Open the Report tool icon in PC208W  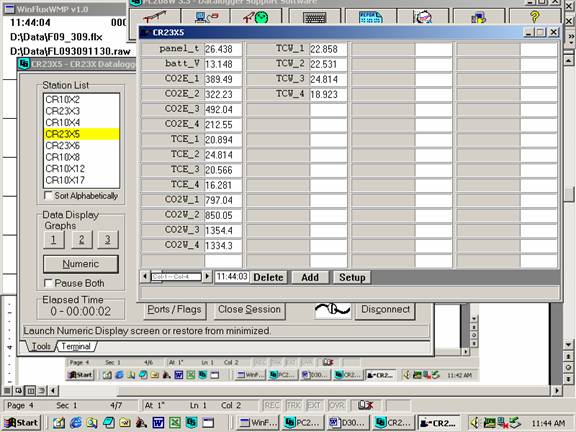(370, 17)
